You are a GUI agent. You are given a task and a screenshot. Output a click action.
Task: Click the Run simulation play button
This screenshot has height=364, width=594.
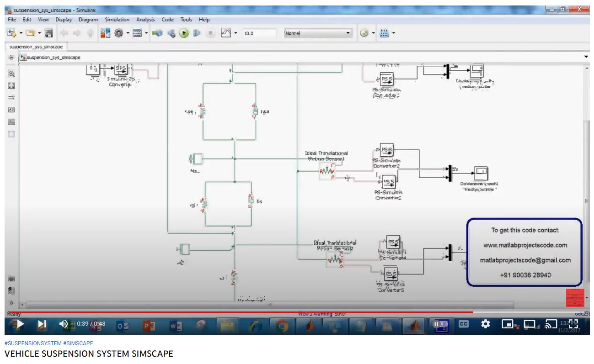click(184, 33)
